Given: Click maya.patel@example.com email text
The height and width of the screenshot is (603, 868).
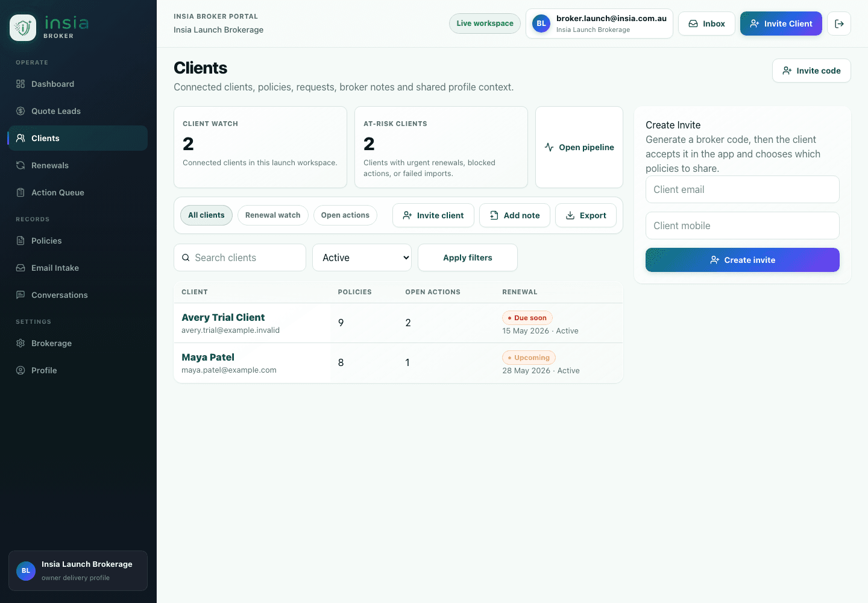Looking at the screenshot, I should click(229, 370).
